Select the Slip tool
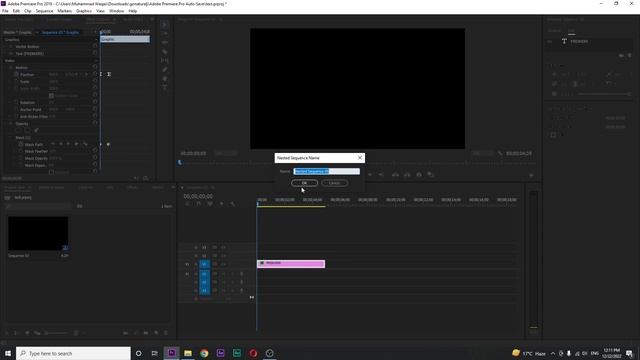640x360 pixels. point(165,60)
